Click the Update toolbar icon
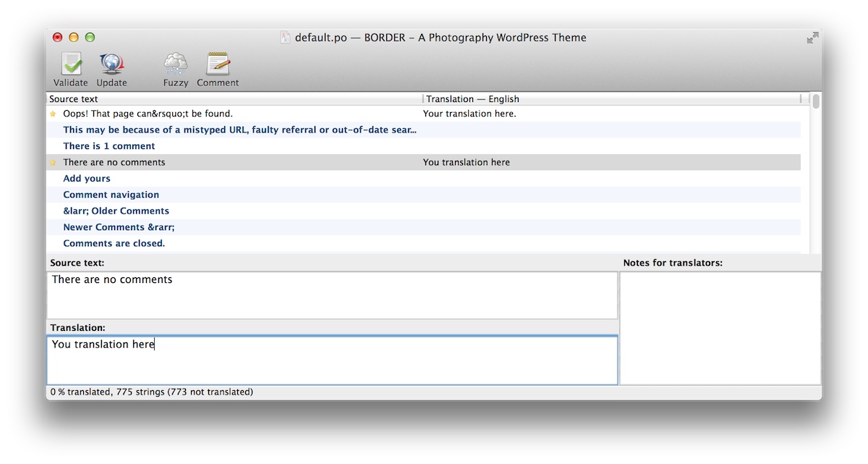 click(111, 65)
